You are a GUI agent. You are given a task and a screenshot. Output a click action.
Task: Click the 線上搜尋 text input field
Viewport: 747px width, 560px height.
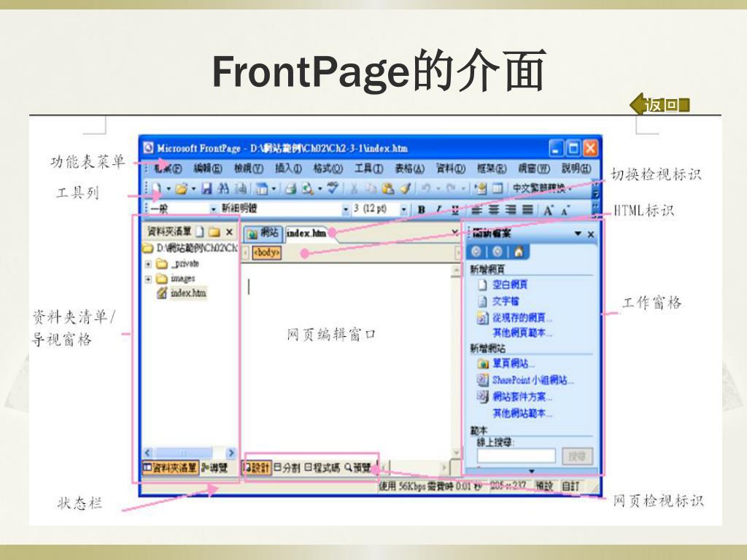[516, 456]
